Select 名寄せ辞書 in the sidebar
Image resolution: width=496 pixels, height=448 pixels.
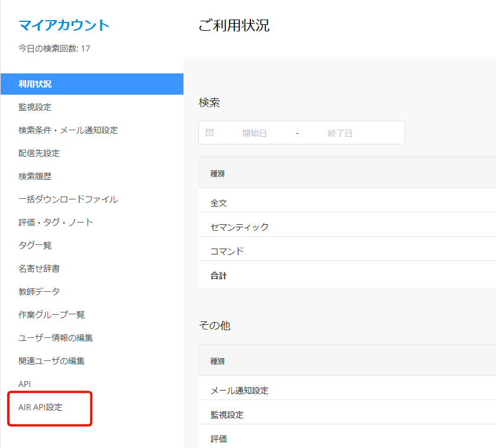tap(39, 269)
